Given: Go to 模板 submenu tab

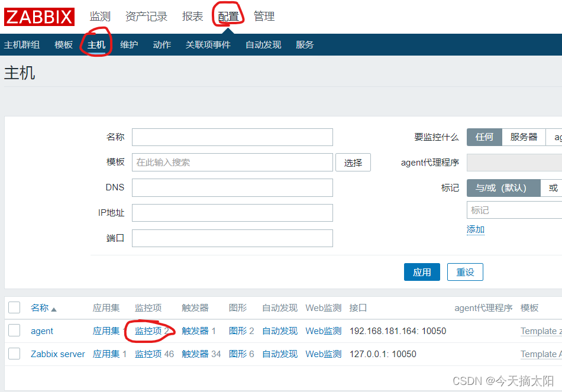Looking at the screenshot, I should pyautogui.click(x=64, y=45).
